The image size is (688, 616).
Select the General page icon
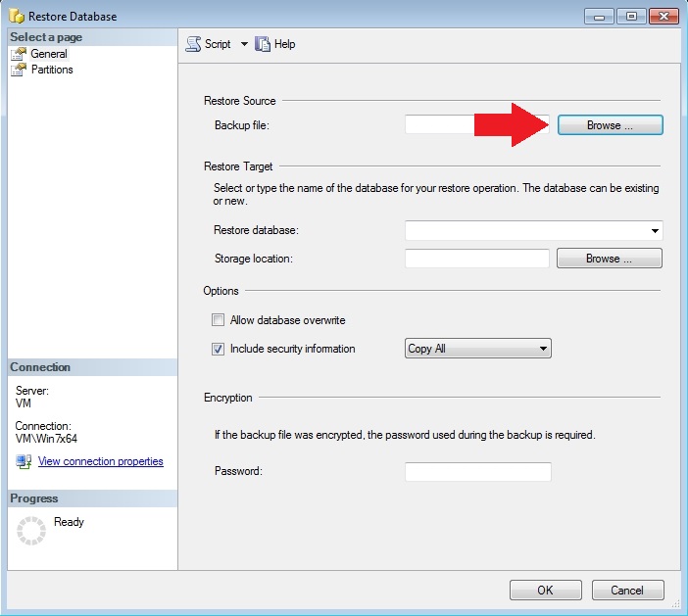click(x=19, y=54)
